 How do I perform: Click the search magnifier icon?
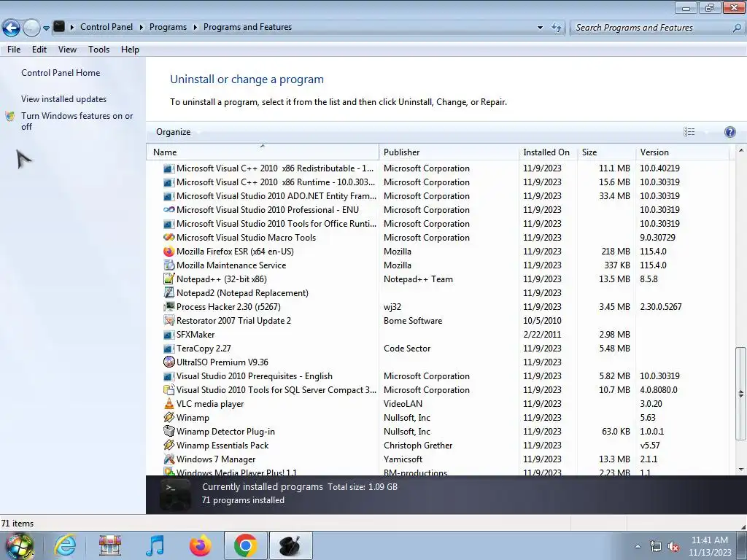point(737,28)
